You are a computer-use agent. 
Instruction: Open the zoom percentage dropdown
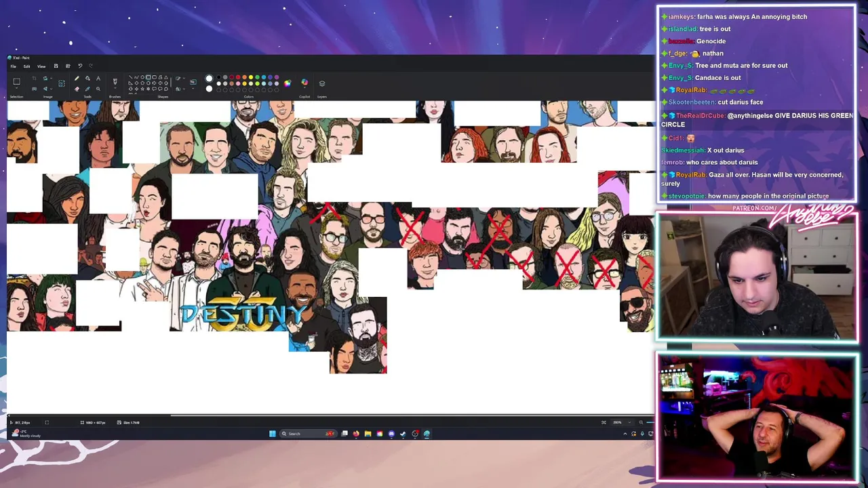(623, 422)
